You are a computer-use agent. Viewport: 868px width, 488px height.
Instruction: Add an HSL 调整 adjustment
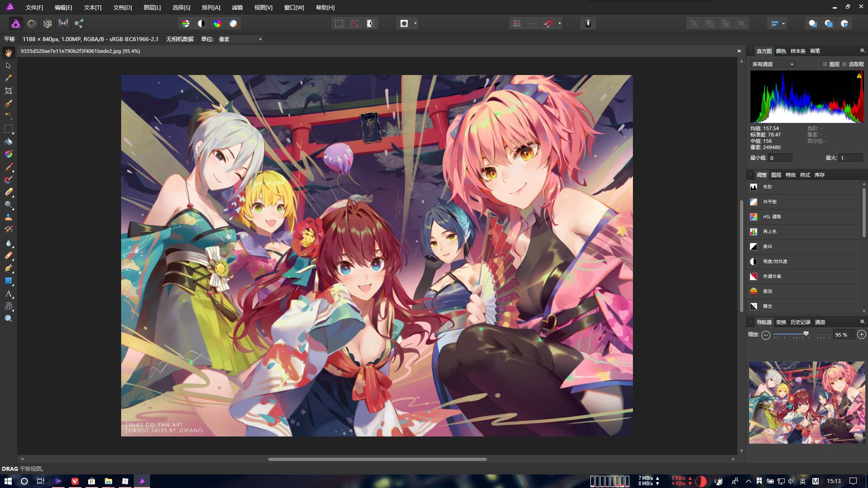(772, 217)
